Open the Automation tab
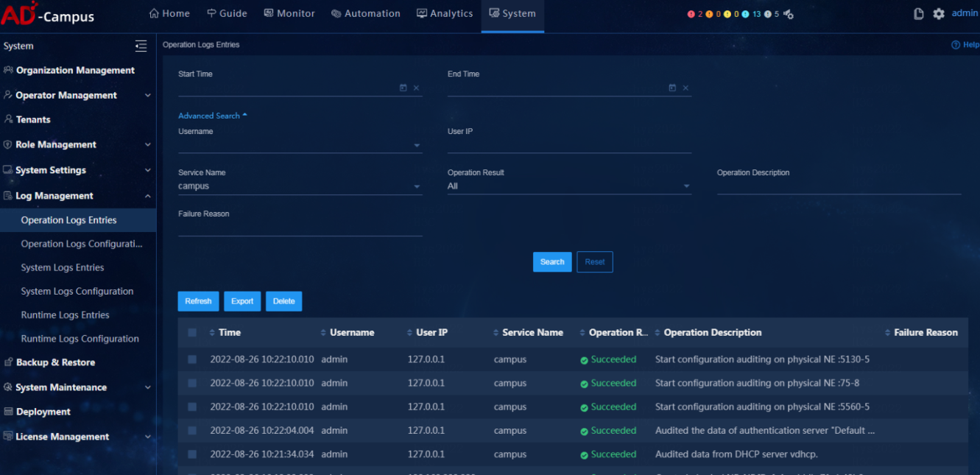This screenshot has width=980, height=475. pyautogui.click(x=366, y=14)
